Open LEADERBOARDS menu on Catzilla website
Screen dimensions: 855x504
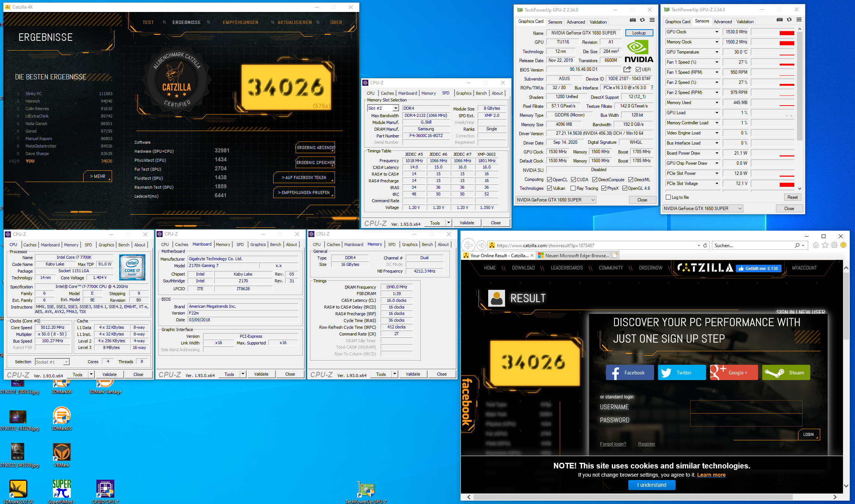coord(567,268)
